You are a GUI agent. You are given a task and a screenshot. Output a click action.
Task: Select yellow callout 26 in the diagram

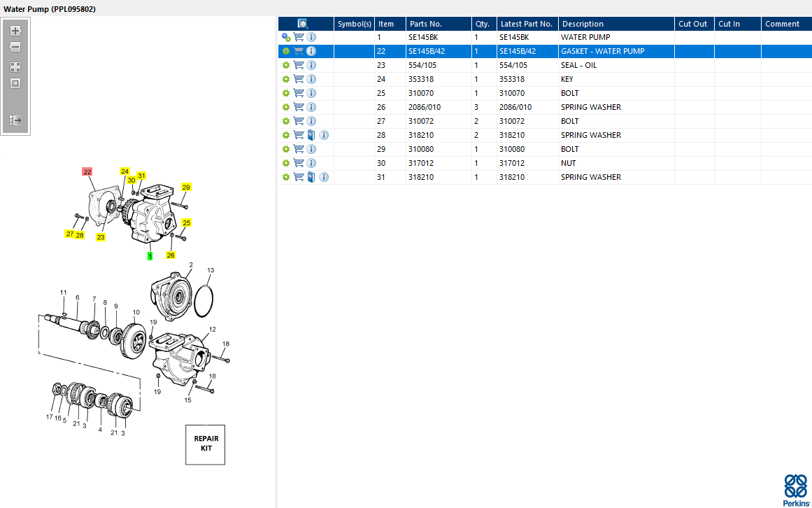(171, 255)
